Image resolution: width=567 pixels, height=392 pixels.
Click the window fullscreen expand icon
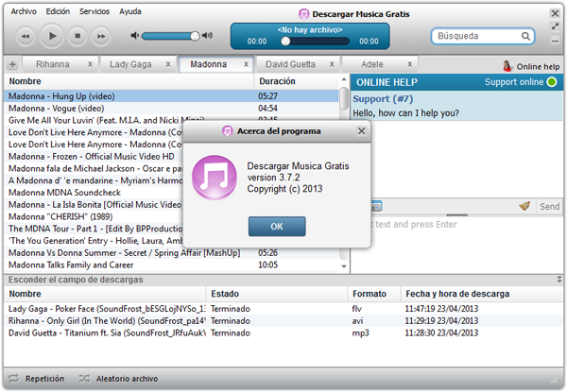[x=555, y=26]
